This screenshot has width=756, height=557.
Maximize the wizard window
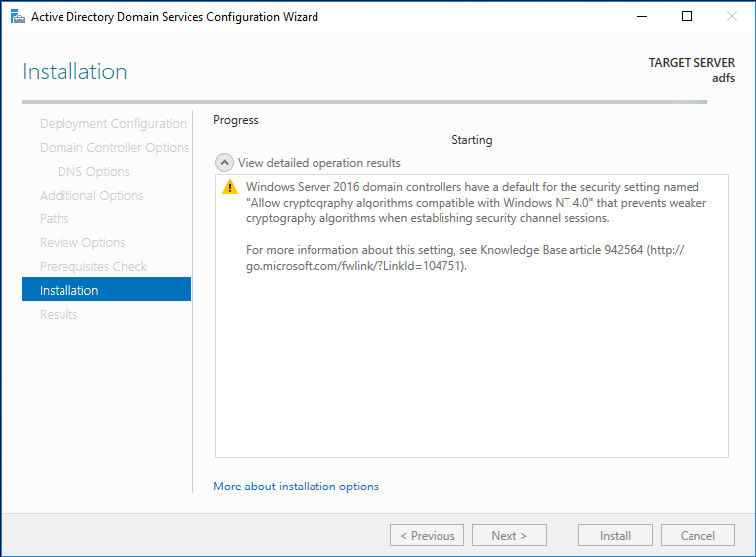687,17
